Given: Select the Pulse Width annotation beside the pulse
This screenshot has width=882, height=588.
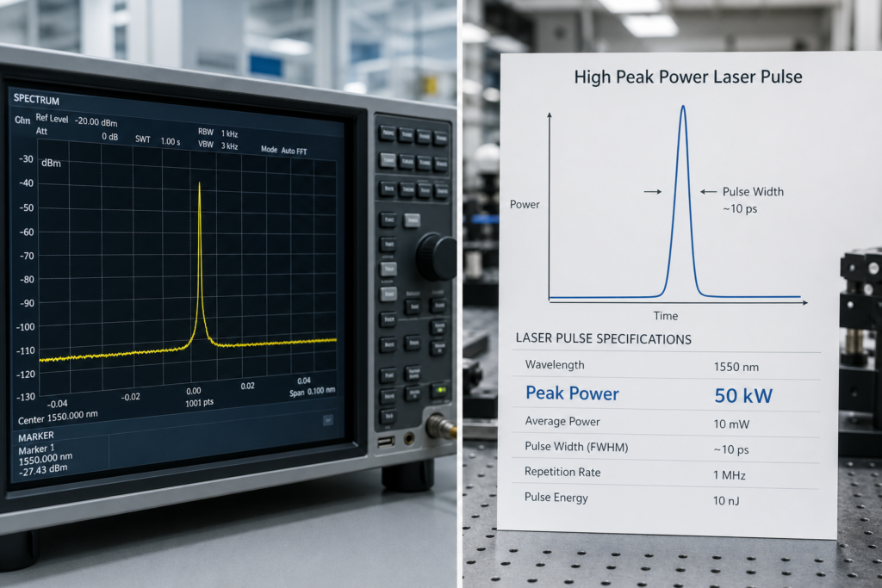Looking at the screenshot, I should point(753,200).
